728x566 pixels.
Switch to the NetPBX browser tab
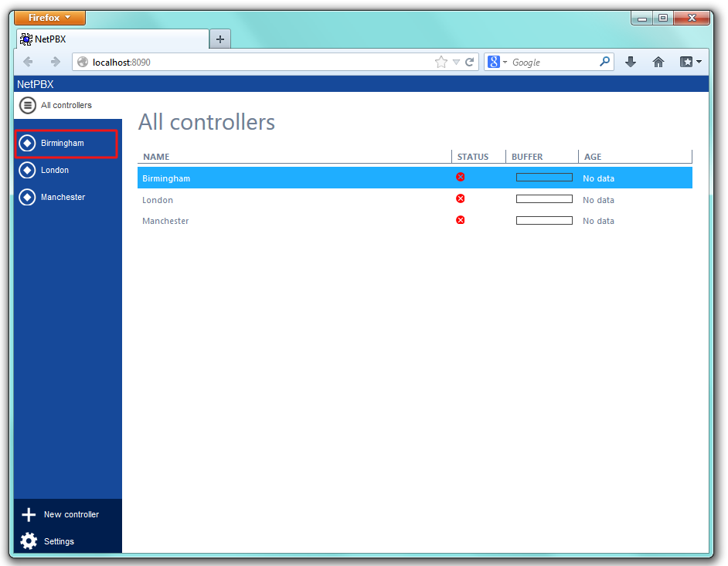click(x=112, y=39)
